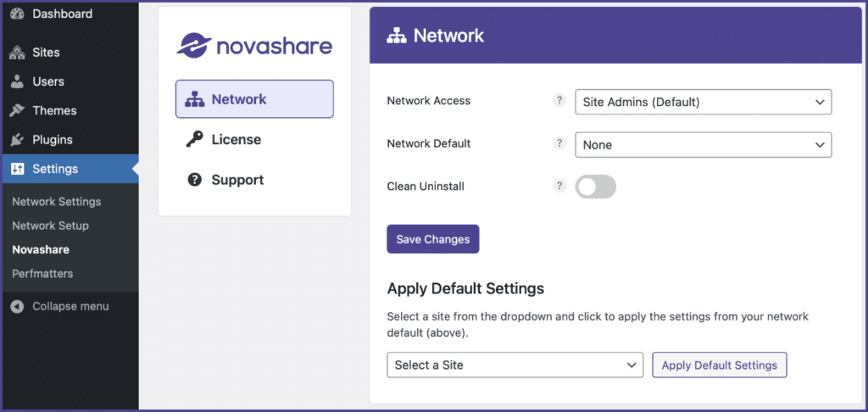The width and height of the screenshot is (868, 412).
Task: Expand the Network Default dropdown
Action: [x=704, y=144]
